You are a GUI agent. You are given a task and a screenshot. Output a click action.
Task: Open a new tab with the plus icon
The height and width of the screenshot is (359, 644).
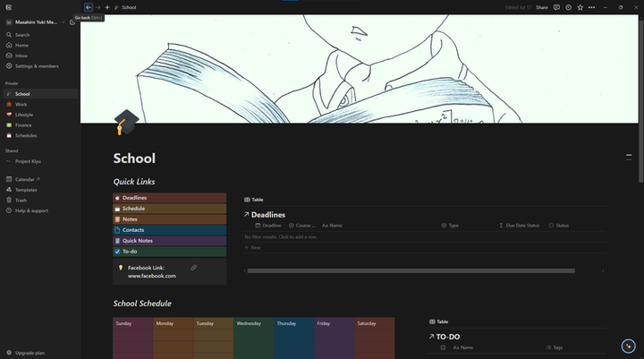click(x=107, y=7)
